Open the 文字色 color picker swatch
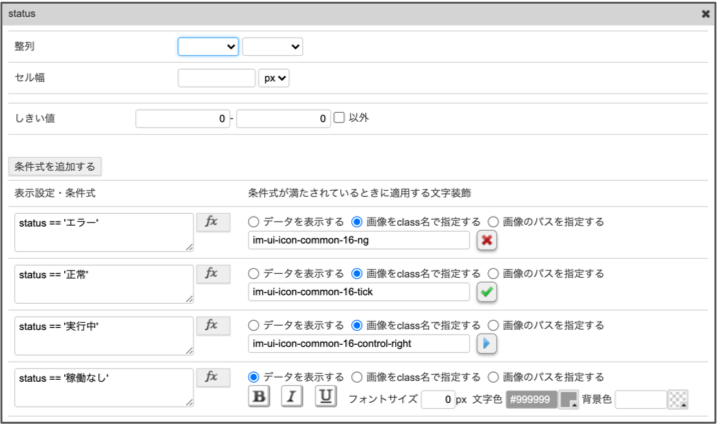This screenshot has height=431, width=722. pos(569,399)
